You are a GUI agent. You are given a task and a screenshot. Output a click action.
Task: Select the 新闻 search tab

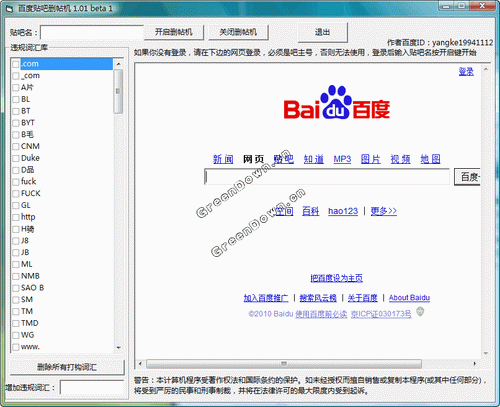pos(223,159)
